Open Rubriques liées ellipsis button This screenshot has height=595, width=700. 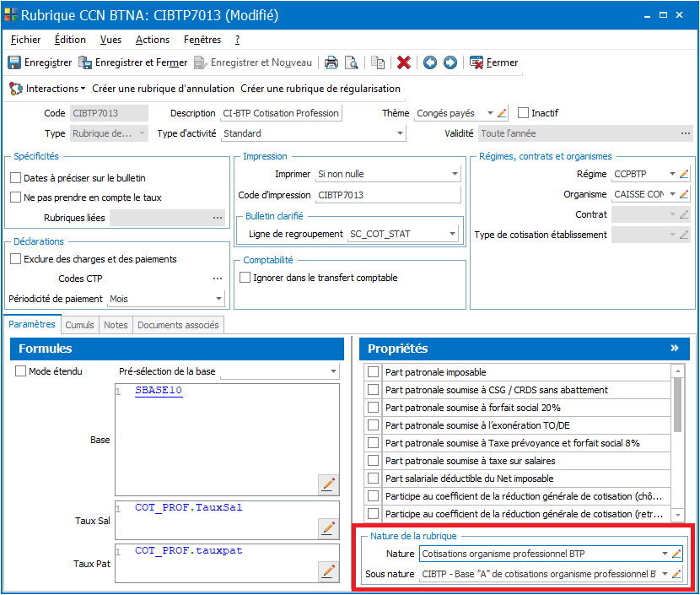(x=218, y=218)
